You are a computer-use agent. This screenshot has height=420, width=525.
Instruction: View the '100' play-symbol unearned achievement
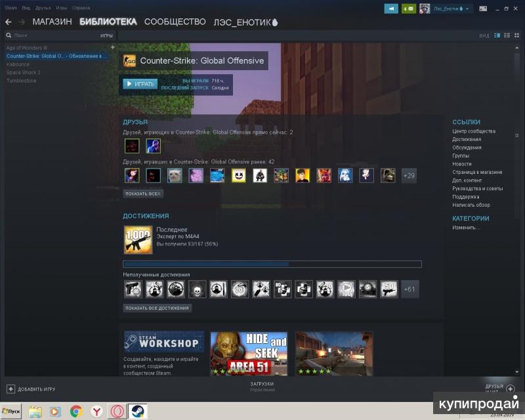tap(346, 289)
